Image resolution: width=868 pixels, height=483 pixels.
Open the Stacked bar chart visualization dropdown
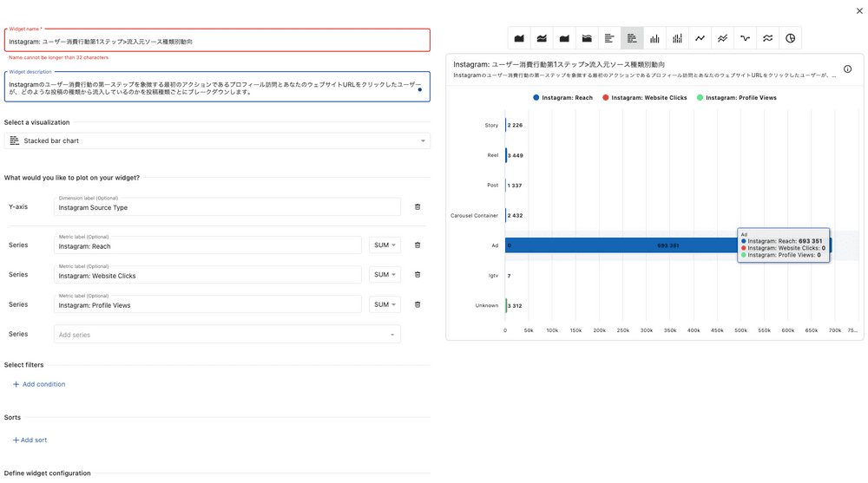click(217, 140)
